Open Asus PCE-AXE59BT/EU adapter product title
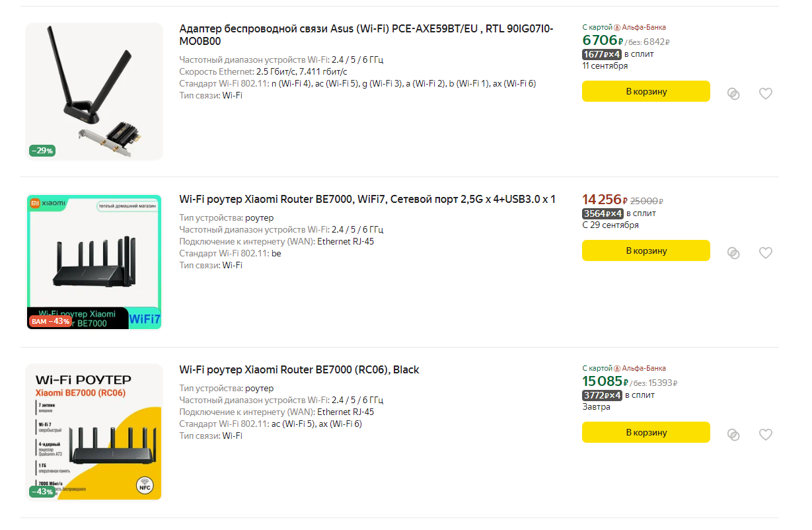The image size is (812, 530). 367,35
